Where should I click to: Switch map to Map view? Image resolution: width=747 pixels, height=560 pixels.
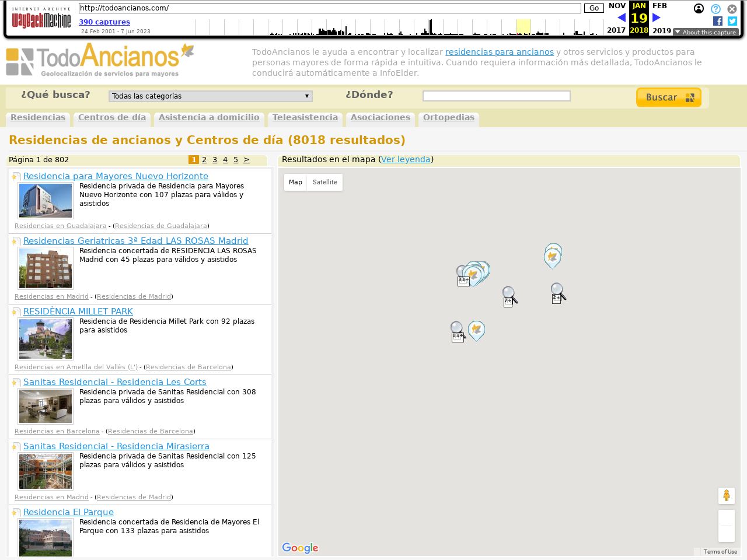(x=295, y=182)
